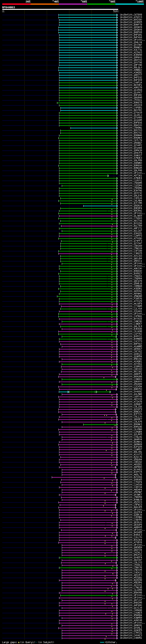The image size is (146, 644).
Task: Open hit UniRef100_Q74FF3
Action: (x=131, y=241)
